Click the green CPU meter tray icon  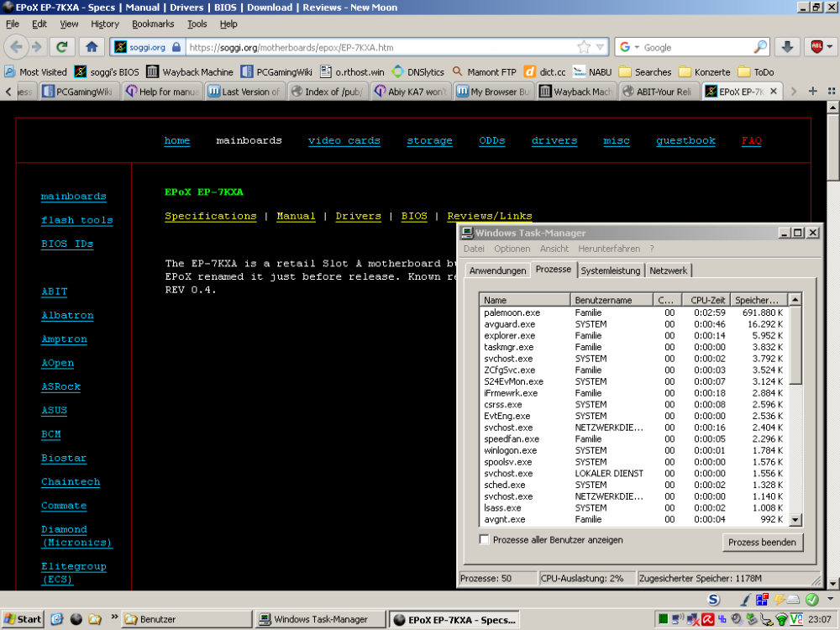coord(664,619)
